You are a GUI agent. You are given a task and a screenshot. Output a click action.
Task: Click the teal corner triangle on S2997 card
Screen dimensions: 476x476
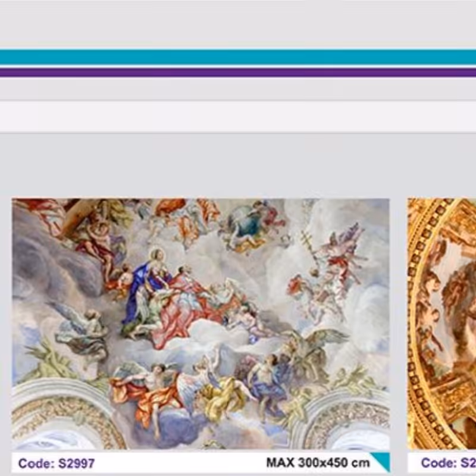click(x=380, y=461)
